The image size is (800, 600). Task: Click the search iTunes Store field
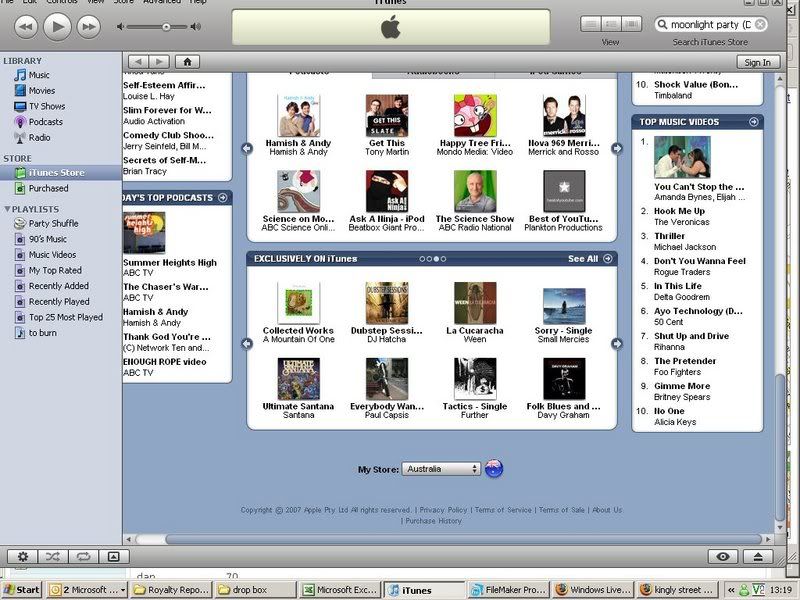coord(711,24)
